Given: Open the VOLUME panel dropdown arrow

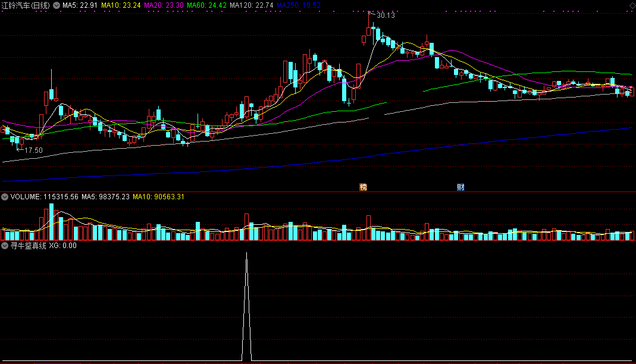Looking at the screenshot, I should pyautogui.click(x=5, y=197).
